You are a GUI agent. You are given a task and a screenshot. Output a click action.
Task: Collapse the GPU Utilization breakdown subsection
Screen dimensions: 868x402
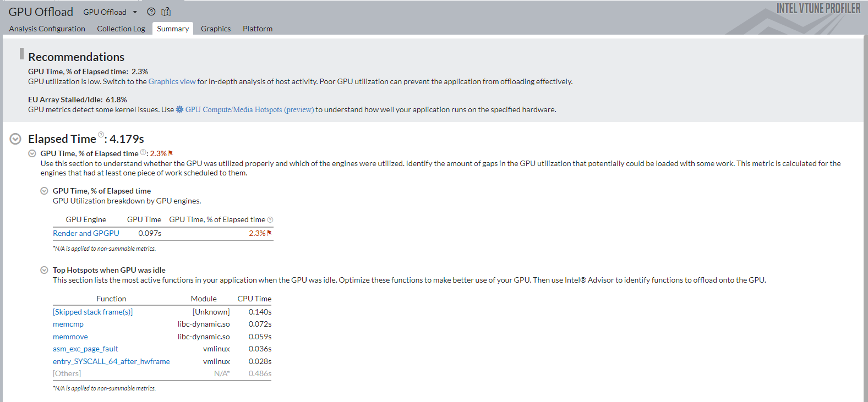[44, 191]
